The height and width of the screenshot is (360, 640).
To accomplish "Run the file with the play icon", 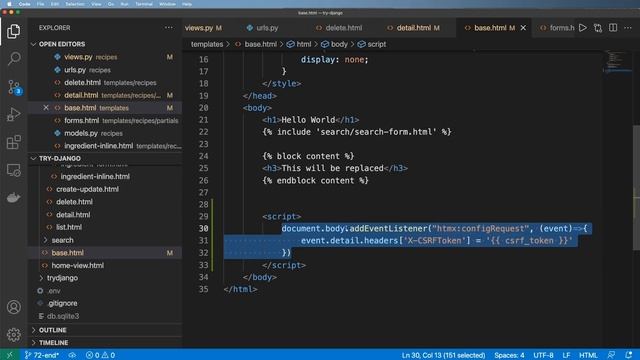I will pyautogui.click(x=583, y=28).
